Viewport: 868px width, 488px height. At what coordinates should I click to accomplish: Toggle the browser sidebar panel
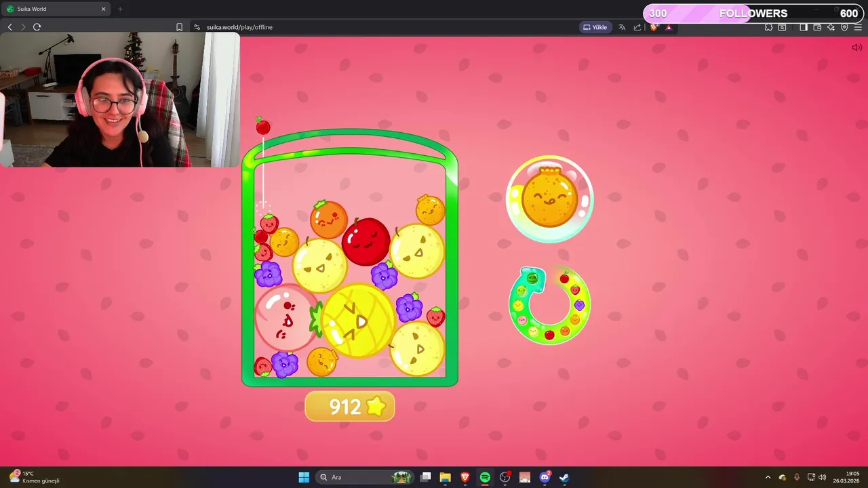pos(804,27)
